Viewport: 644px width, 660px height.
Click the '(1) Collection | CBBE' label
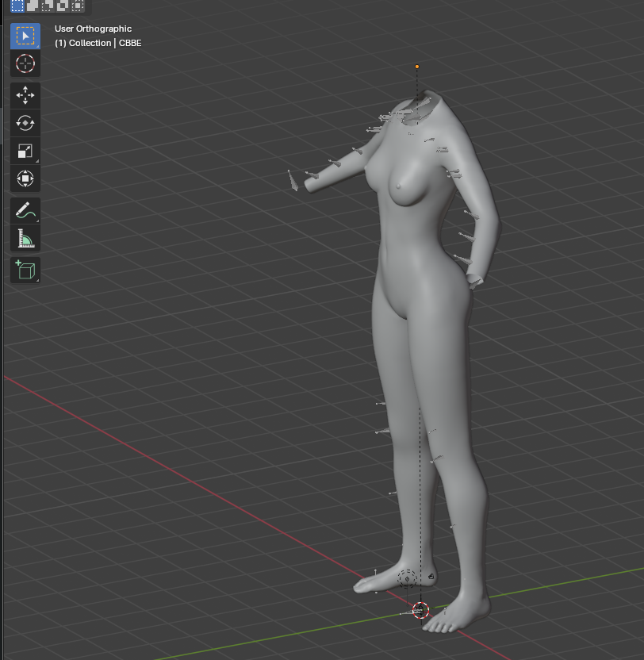pyautogui.click(x=98, y=43)
